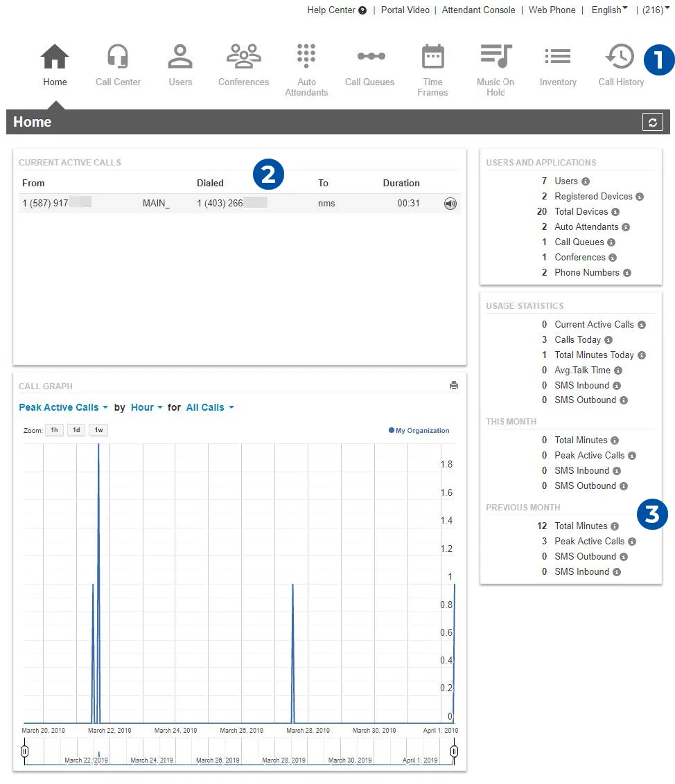
Task: Open the Home navigation icon
Action: 55,56
